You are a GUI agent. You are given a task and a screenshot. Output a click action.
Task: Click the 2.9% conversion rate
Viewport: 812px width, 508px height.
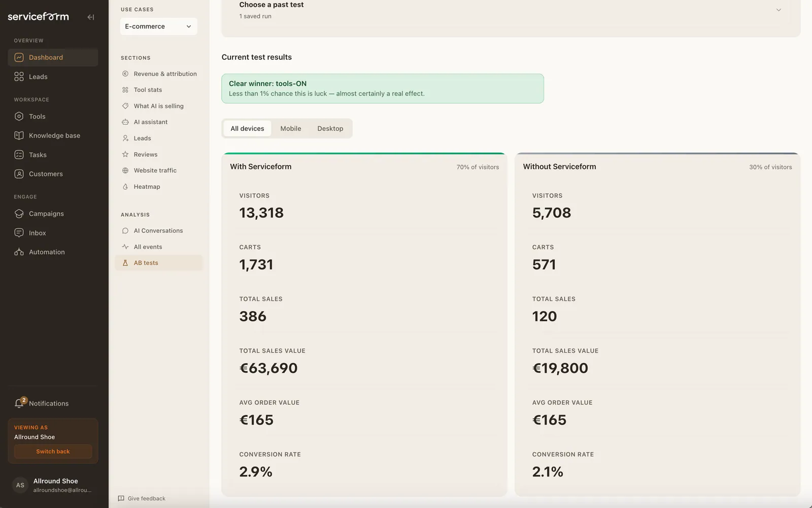[x=256, y=471]
